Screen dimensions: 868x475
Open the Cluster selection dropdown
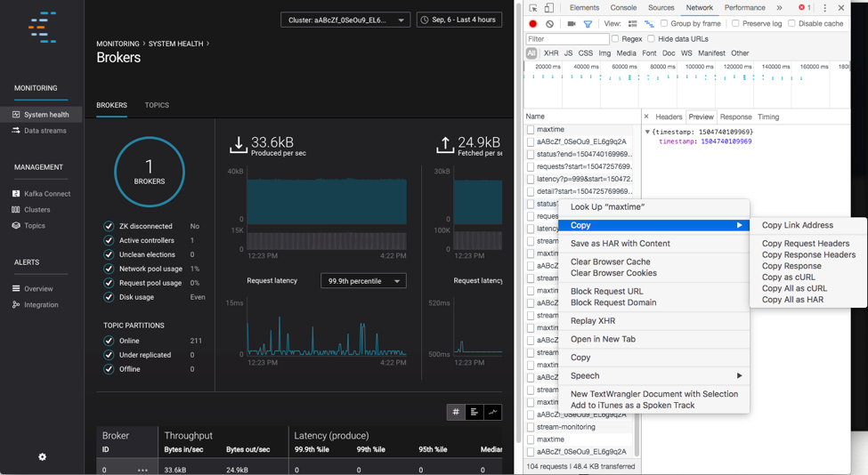[345, 20]
